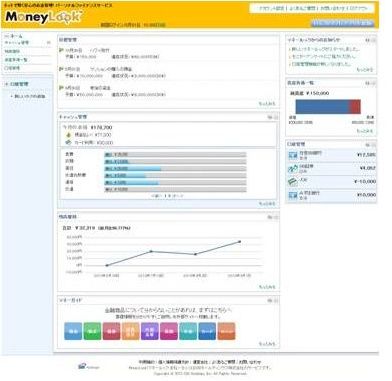This screenshot has width=392, height=381.
Task: Collapse the balance chart panel with its header button
Action: tap(276, 217)
